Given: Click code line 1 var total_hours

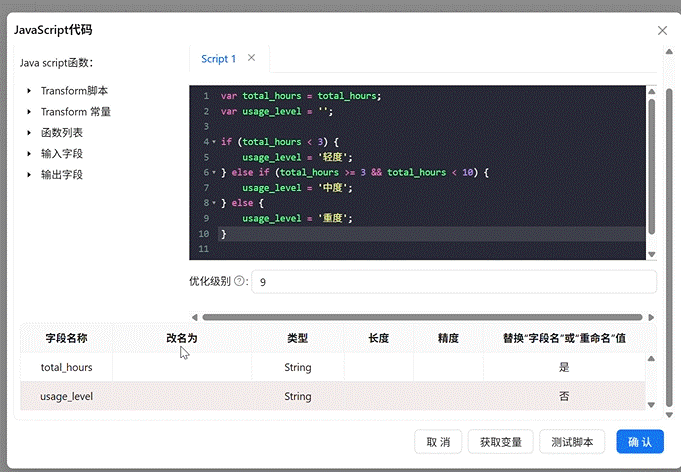Looking at the screenshot, I should 301,96.
